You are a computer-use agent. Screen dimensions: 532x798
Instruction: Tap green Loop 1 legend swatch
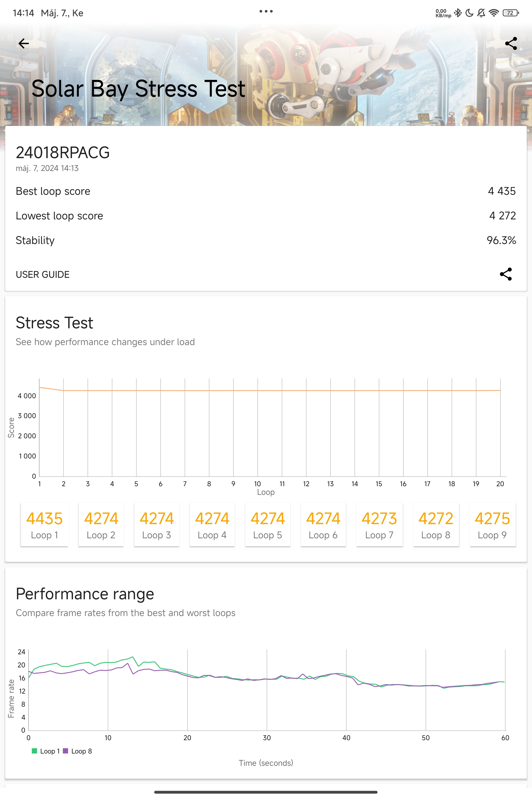pos(34,751)
